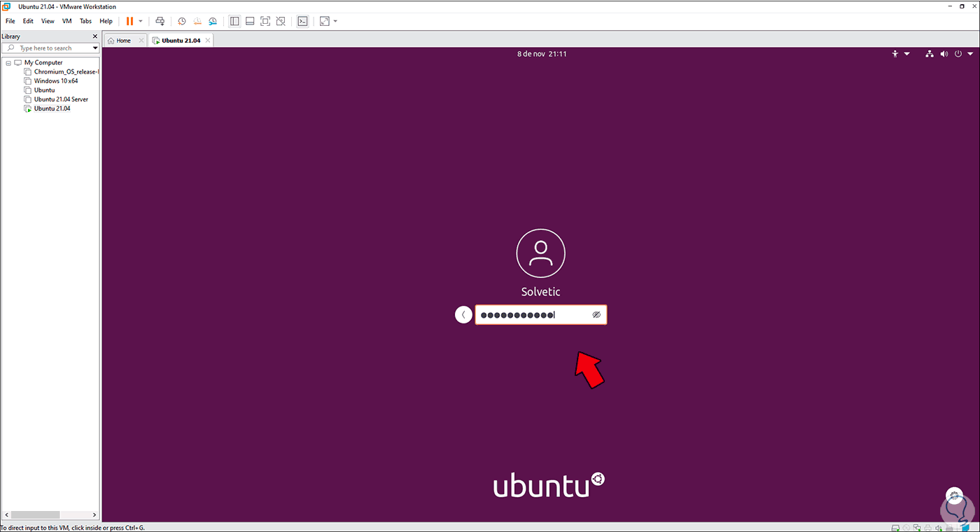Enter full screen mode from the toolbar
980x532 pixels.
point(265,21)
